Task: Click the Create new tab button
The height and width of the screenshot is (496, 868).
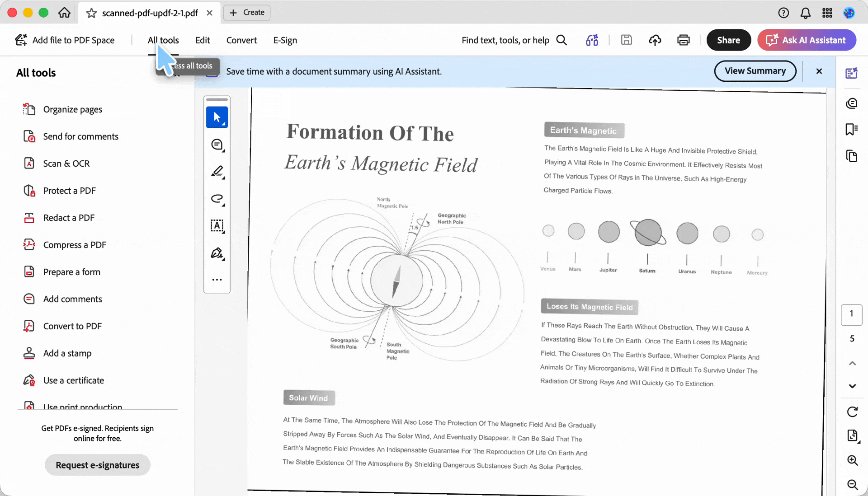Action: (x=247, y=13)
